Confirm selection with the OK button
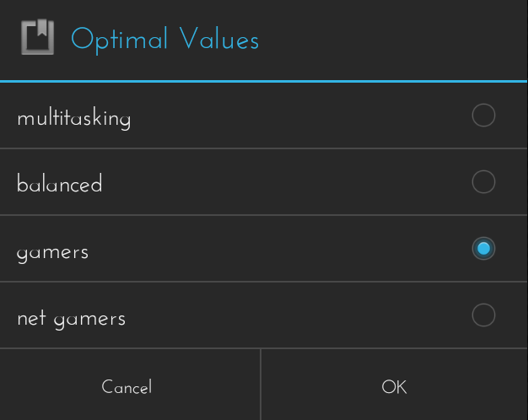The image size is (528, 420). (x=394, y=387)
